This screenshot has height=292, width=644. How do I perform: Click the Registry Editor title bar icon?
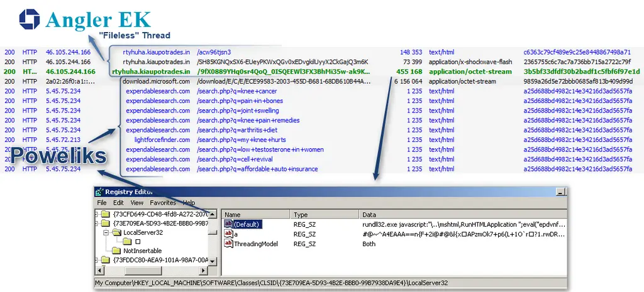click(x=99, y=192)
